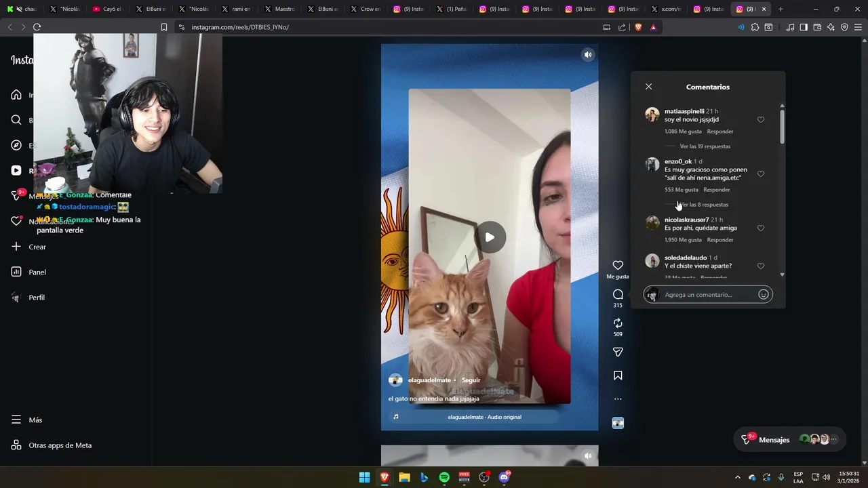This screenshot has width=868, height=488.
Task: Play the paused reel video
Action: click(x=490, y=237)
